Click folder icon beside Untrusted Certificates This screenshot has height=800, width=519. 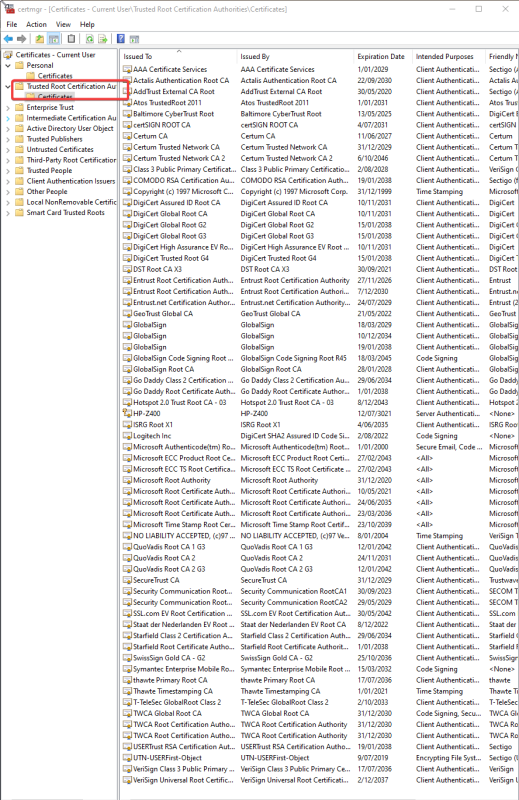pos(19,149)
